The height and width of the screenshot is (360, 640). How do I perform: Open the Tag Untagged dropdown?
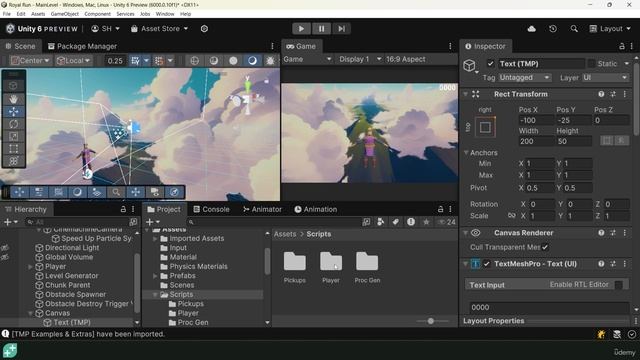(x=524, y=77)
